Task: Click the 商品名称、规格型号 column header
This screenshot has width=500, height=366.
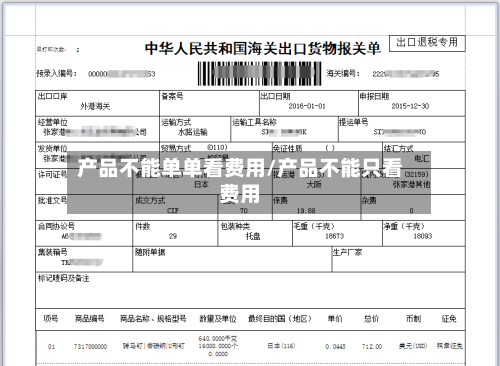Action: 153,319
